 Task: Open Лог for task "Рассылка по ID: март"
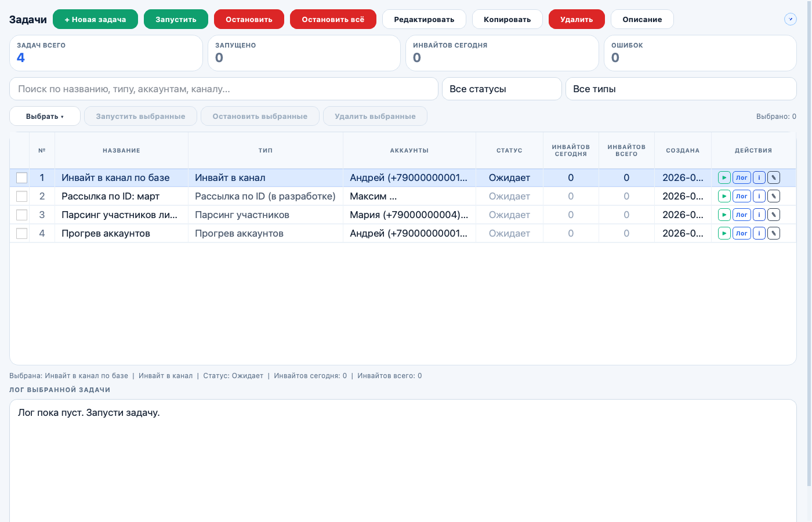[x=742, y=196]
